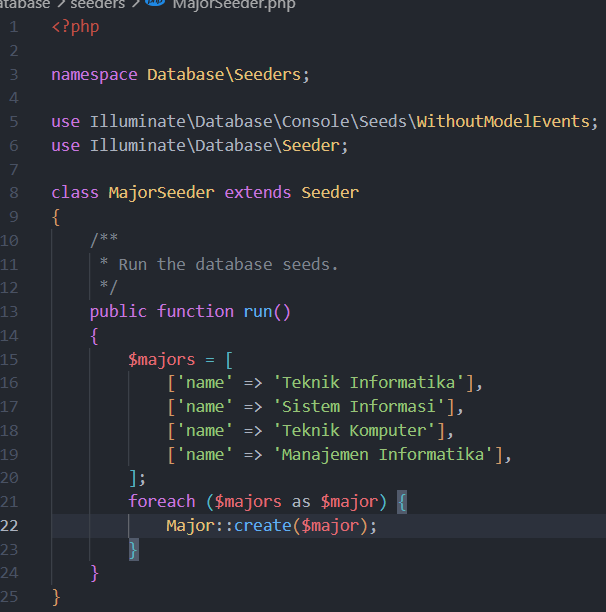Image resolution: width=606 pixels, height=612 pixels.
Task: Click the class closing brace on line 25
Action: click(x=56, y=597)
